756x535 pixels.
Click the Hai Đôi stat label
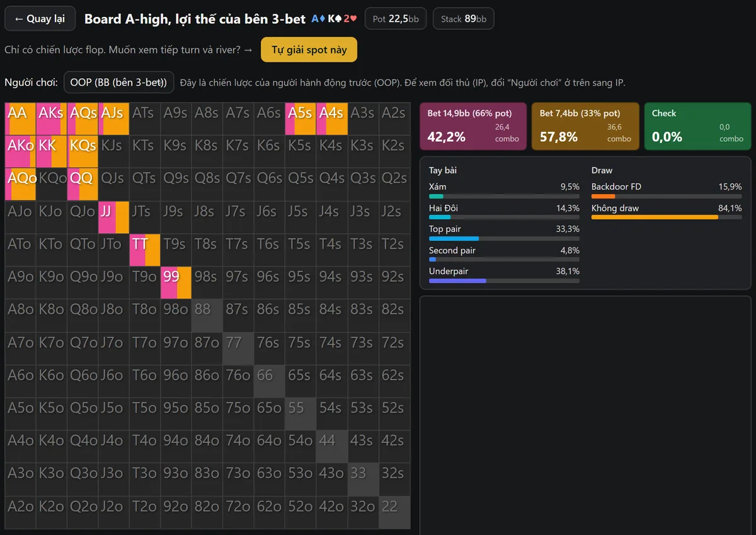444,208
